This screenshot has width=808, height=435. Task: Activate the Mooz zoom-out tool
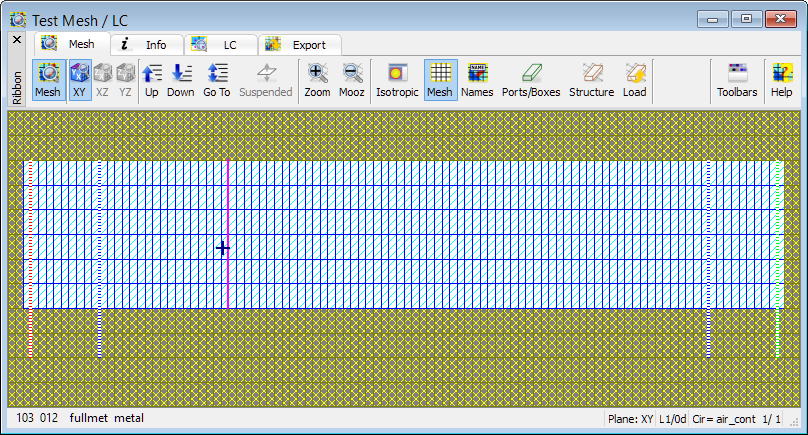tap(352, 80)
